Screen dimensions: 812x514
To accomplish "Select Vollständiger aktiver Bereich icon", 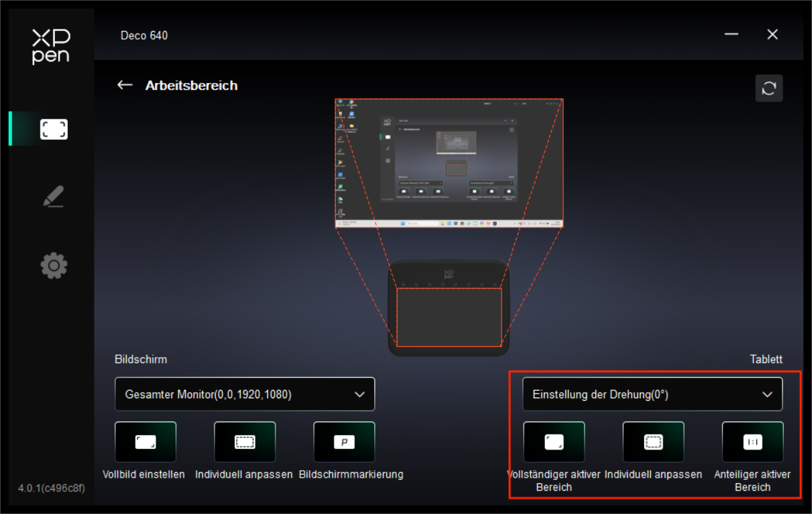I will coord(554,442).
